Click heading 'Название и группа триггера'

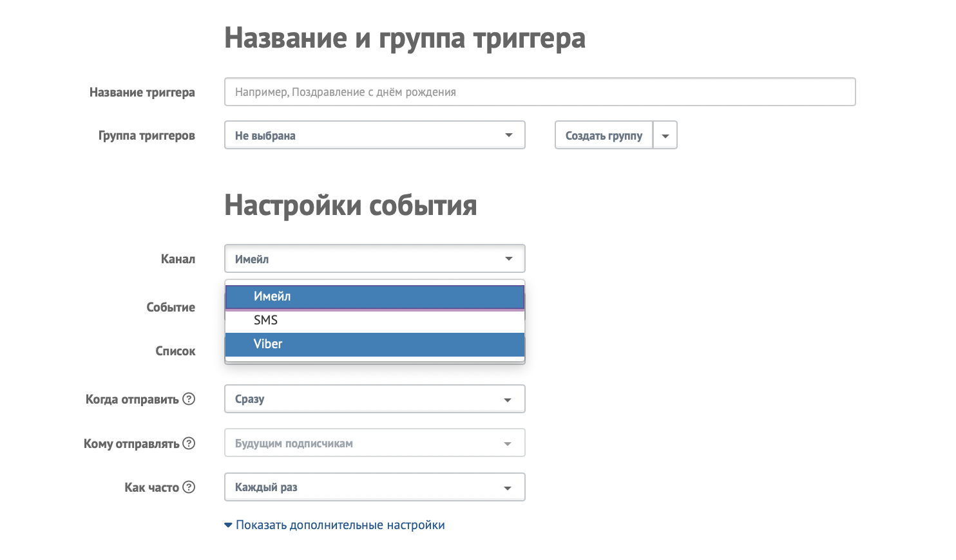pos(405,38)
